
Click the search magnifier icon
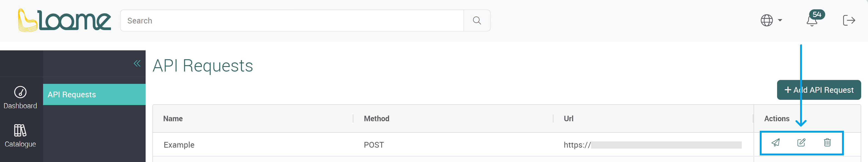(476, 21)
